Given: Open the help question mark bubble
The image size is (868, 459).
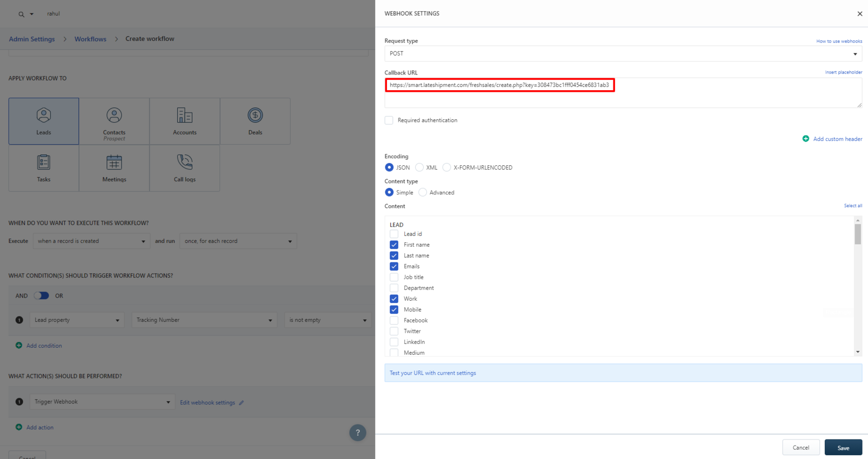Looking at the screenshot, I should click(357, 433).
